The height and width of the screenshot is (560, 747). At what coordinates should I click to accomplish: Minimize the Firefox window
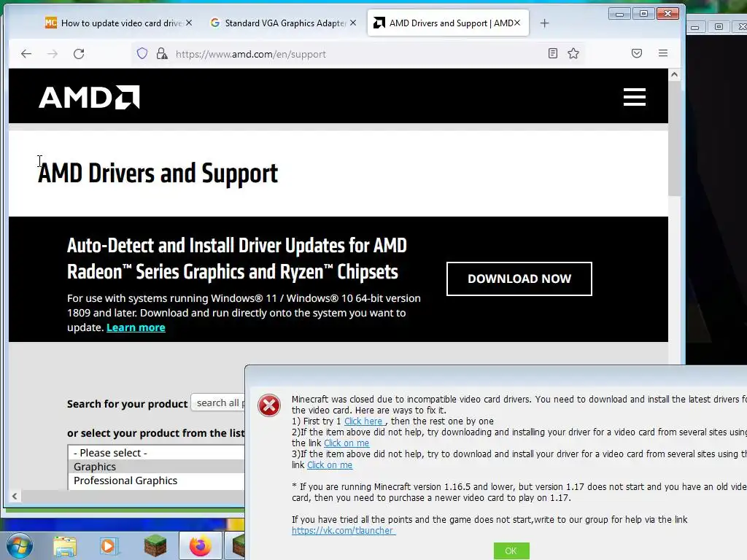tap(619, 14)
